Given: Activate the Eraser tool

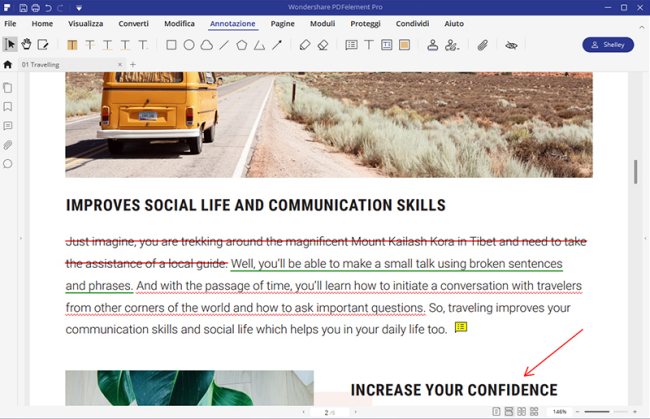Looking at the screenshot, I should (322, 45).
